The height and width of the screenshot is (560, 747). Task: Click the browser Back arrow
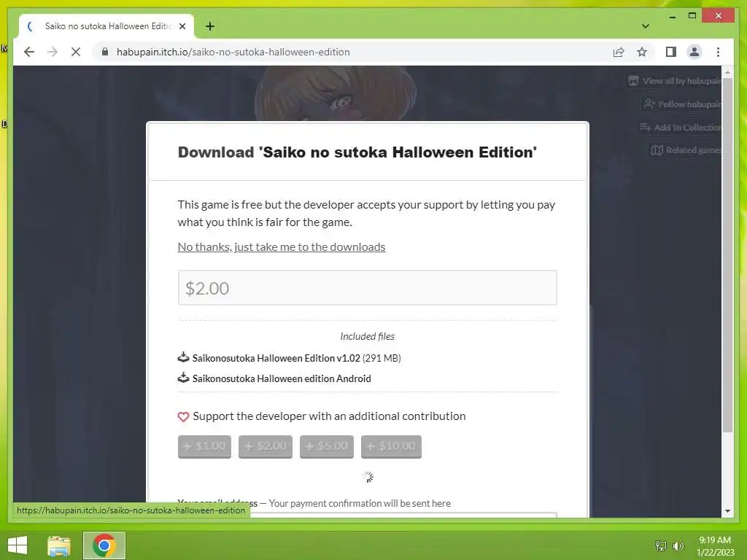[x=29, y=52]
